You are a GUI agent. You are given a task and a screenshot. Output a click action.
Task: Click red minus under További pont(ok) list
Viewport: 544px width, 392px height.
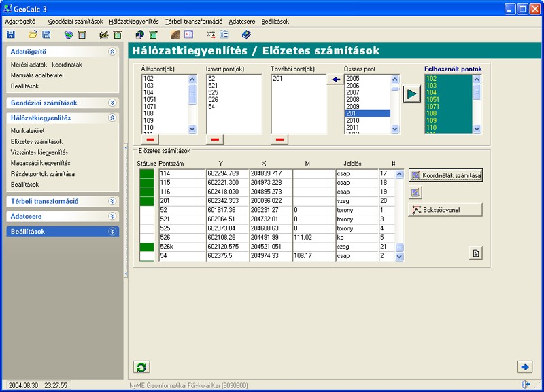(x=279, y=139)
